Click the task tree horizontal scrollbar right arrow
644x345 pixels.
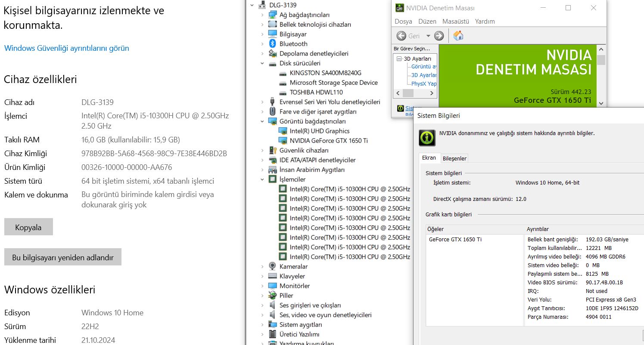(x=432, y=93)
